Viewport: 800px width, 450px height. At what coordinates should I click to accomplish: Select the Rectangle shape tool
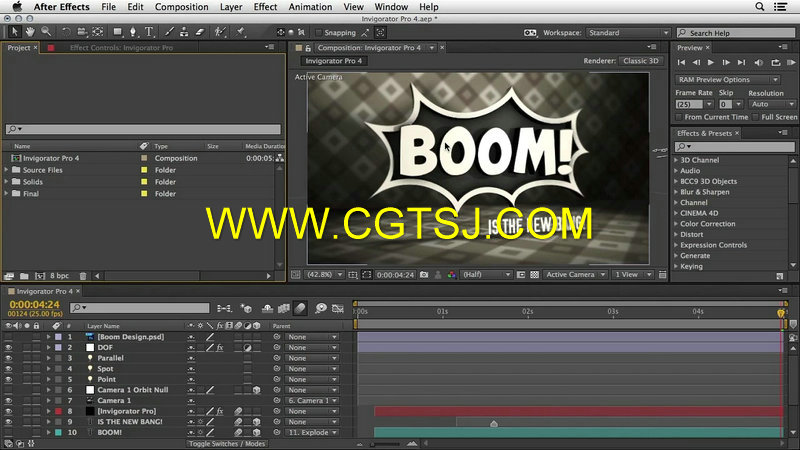click(118, 32)
